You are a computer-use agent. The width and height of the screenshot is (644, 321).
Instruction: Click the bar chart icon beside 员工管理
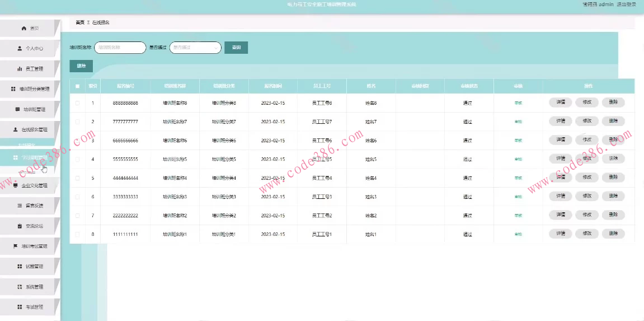click(20, 69)
